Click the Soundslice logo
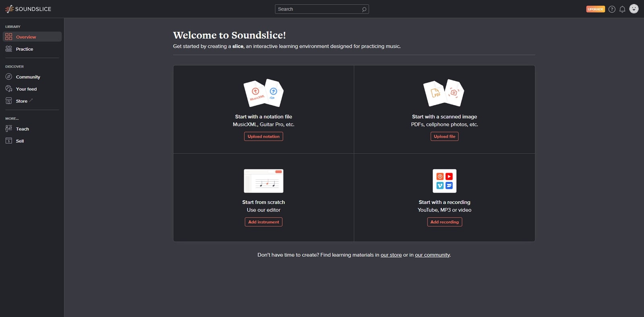Viewport: 644px width, 317px height. pos(28,9)
